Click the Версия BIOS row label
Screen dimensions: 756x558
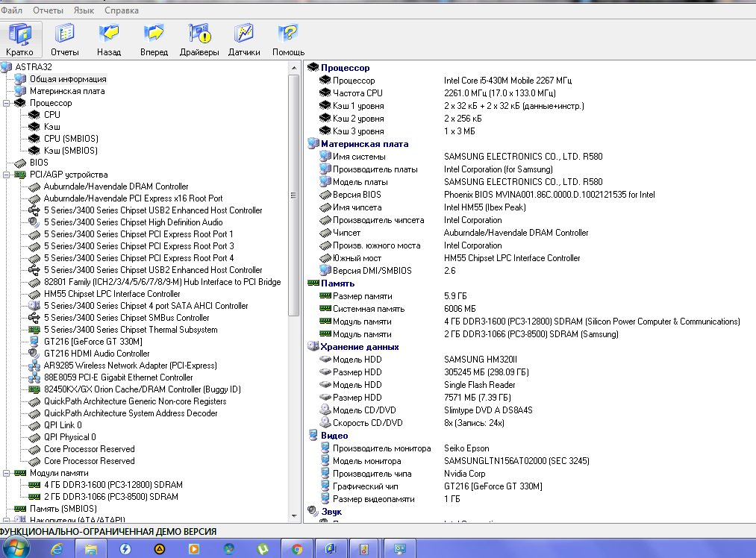tap(357, 195)
